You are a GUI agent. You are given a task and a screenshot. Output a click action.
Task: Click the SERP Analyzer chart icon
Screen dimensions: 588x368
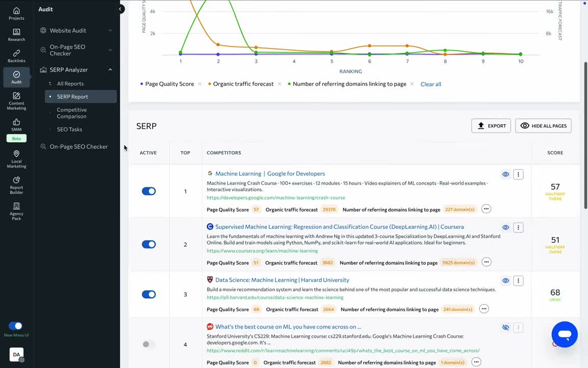coord(43,70)
